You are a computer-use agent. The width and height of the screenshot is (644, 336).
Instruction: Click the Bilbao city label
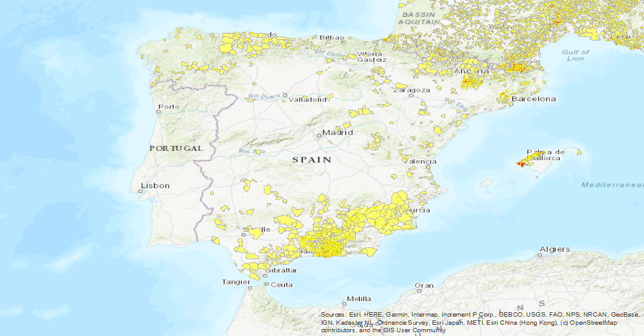[332, 38]
